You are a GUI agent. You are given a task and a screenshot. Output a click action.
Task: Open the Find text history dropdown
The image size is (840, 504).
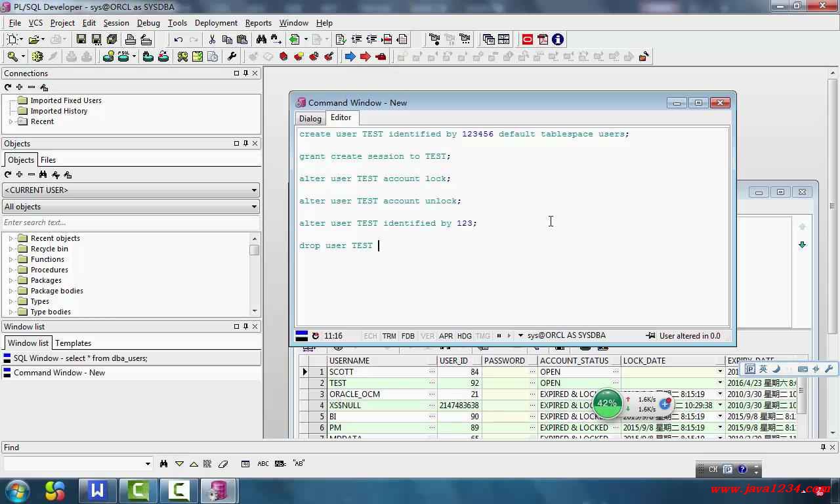(x=148, y=464)
